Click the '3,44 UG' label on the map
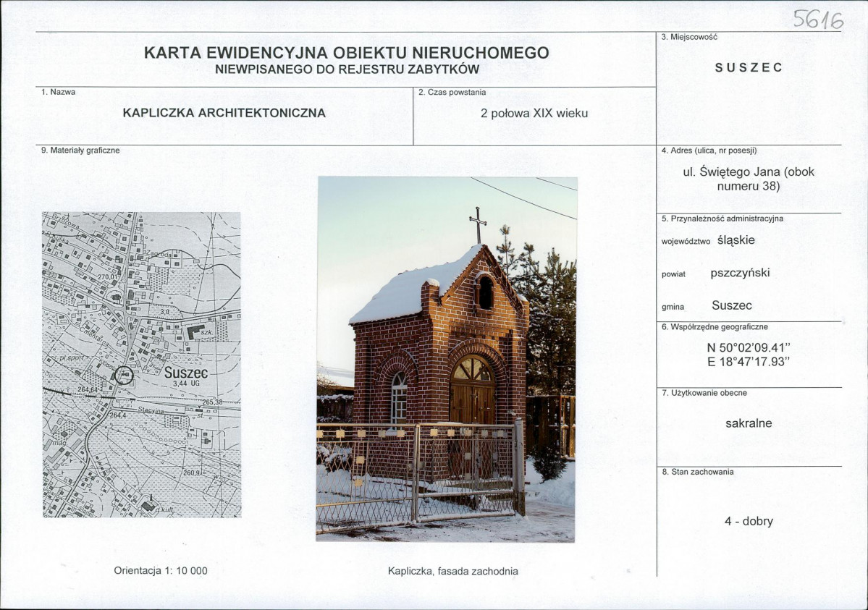The width and height of the screenshot is (868, 610). pos(185,383)
